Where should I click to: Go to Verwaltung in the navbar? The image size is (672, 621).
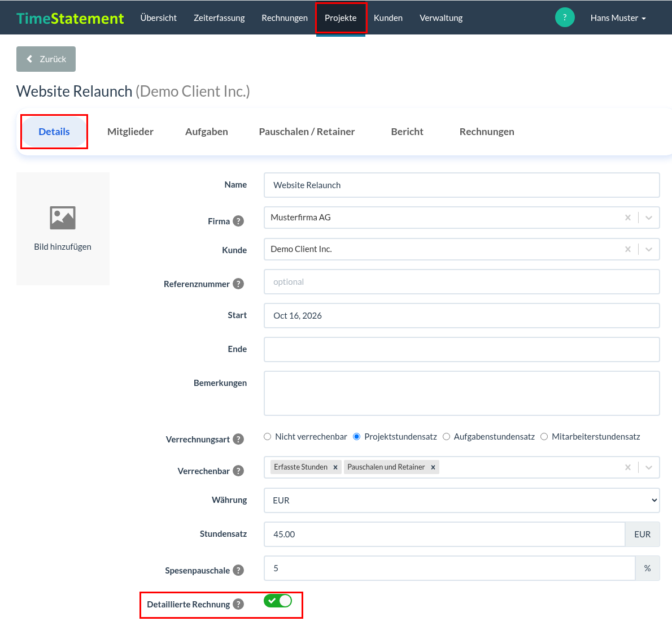pos(441,18)
